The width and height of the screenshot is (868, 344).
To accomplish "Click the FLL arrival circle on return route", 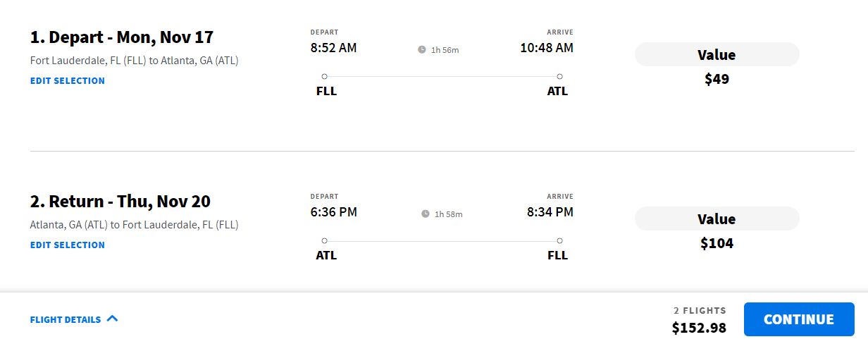I will pos(559,241).
